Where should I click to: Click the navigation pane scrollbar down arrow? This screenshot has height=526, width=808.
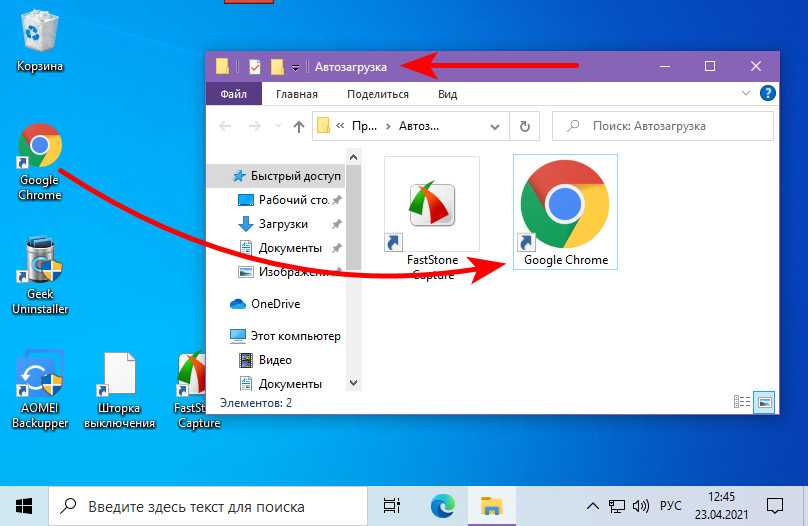tap(352, 383)
